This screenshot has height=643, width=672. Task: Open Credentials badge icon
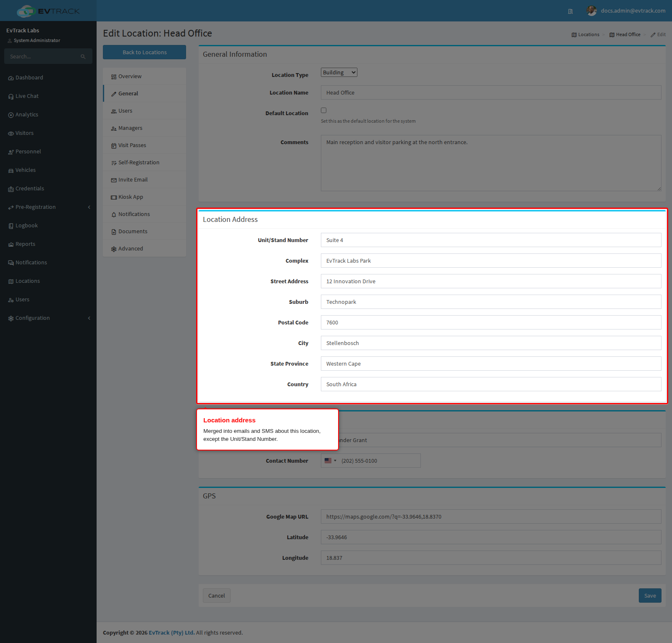pyautogui.click(x=11, y=189)
